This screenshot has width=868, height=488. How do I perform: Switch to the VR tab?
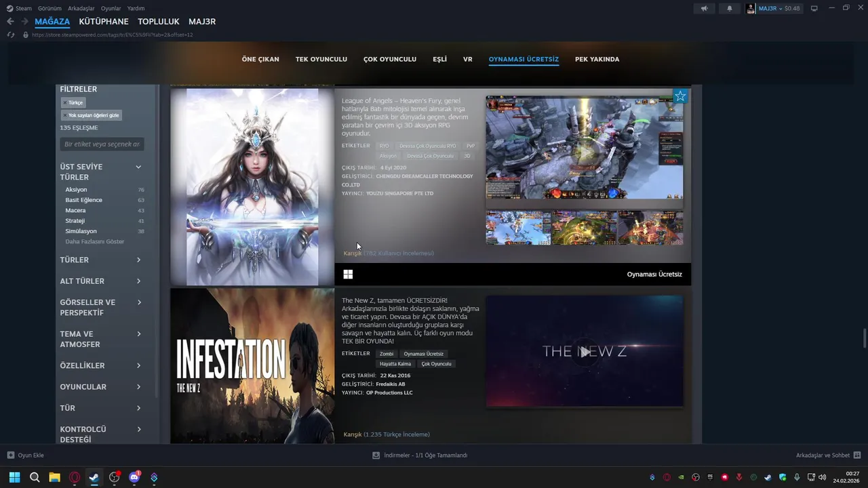(x=468, y=59)
